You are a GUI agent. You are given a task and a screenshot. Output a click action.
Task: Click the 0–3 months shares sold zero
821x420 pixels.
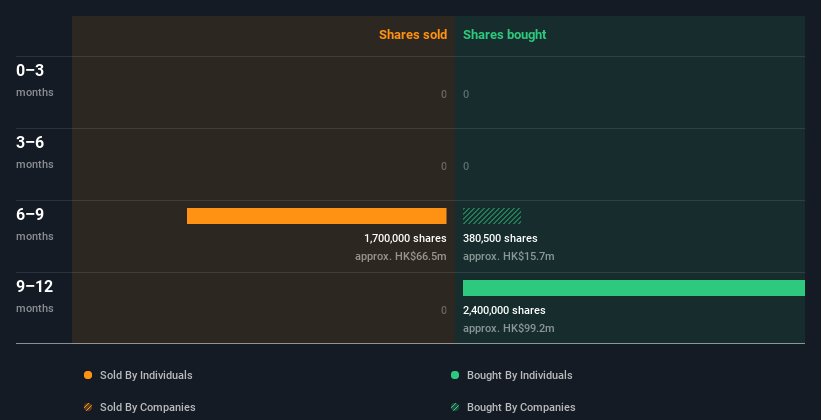coord(444,94)
